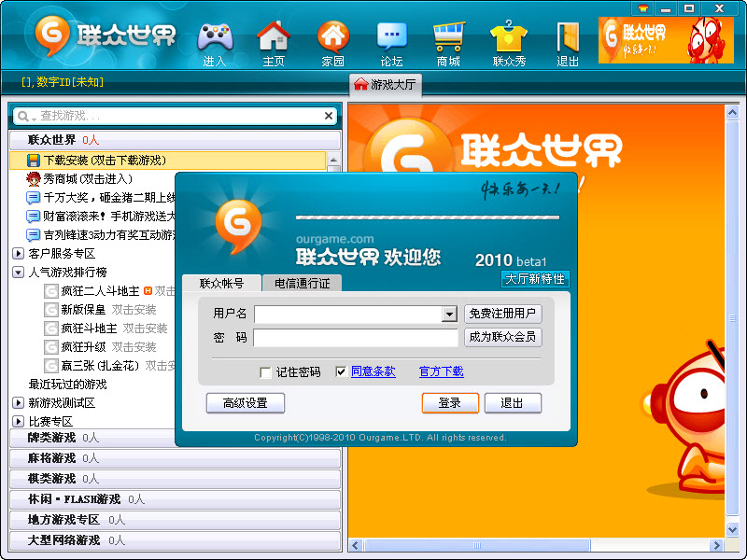This screenshot has width=747, height=560.
Task: Switch to the 电信通行证 tab
Action: click(x=302, y=284)
